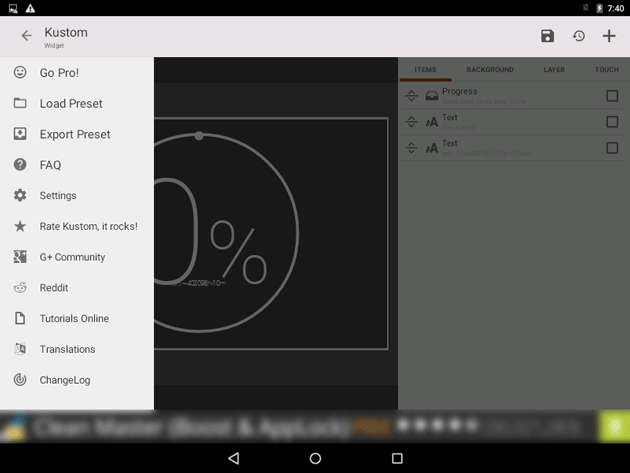
Task: Open Go Pro! from the drawer
Action: tap(77, 72)
